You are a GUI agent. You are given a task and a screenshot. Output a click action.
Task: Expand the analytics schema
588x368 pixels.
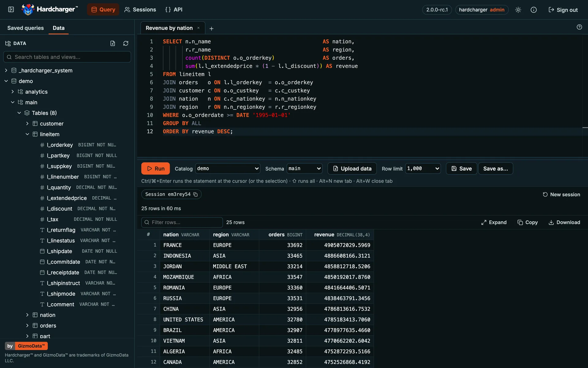tap(13, 92)
